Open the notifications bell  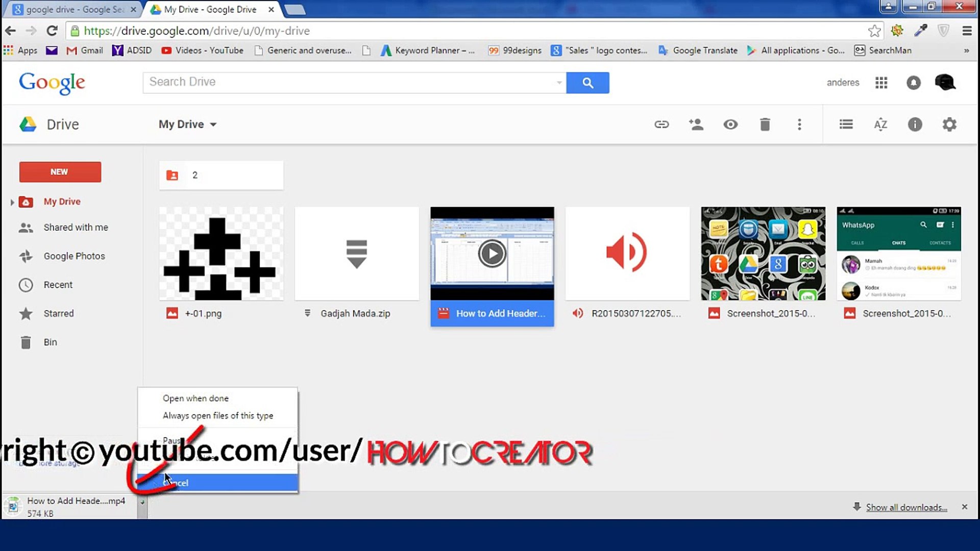coord(914,83)
